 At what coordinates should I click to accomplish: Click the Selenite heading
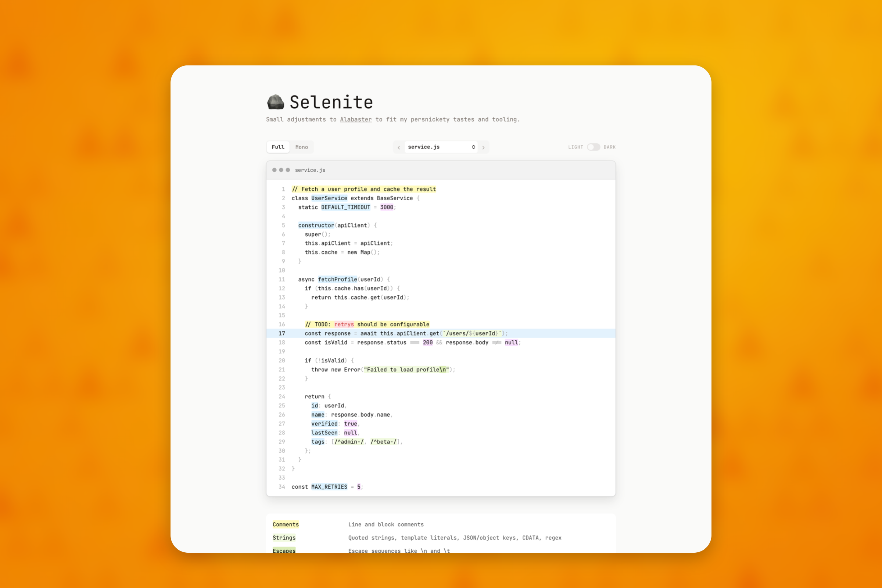point(331,102)
